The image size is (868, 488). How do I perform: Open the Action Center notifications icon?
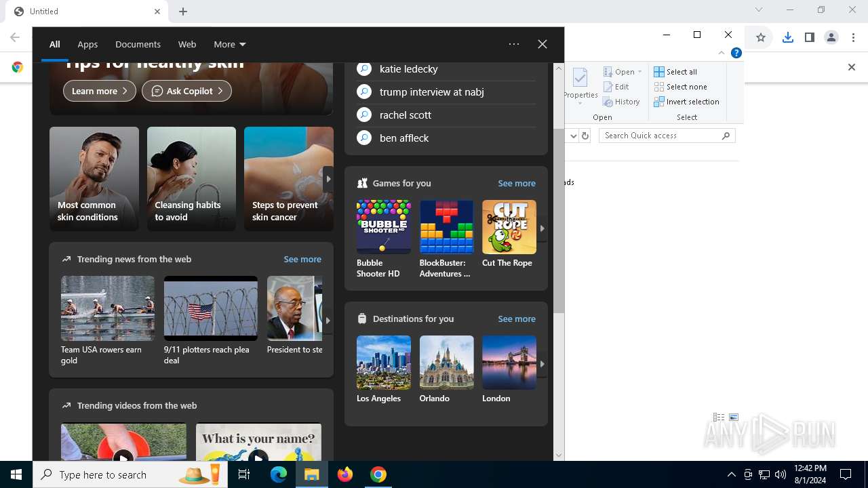tap(846, 474)
